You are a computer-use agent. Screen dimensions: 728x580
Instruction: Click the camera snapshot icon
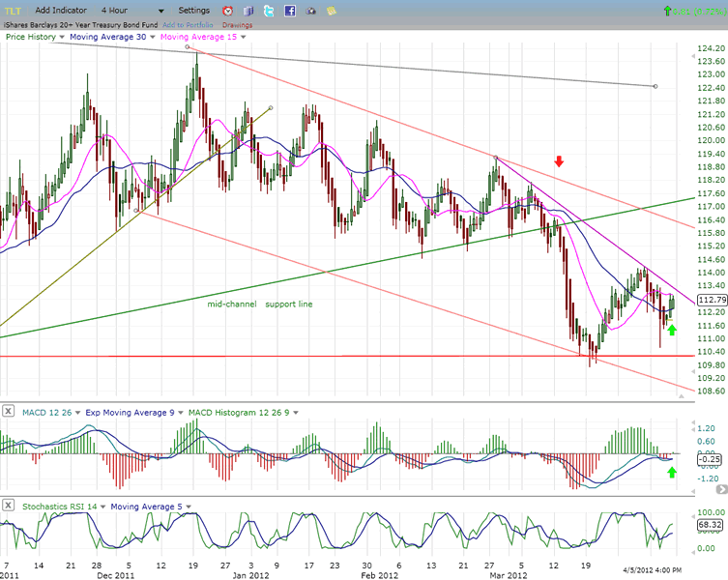(x=311, y=11)
